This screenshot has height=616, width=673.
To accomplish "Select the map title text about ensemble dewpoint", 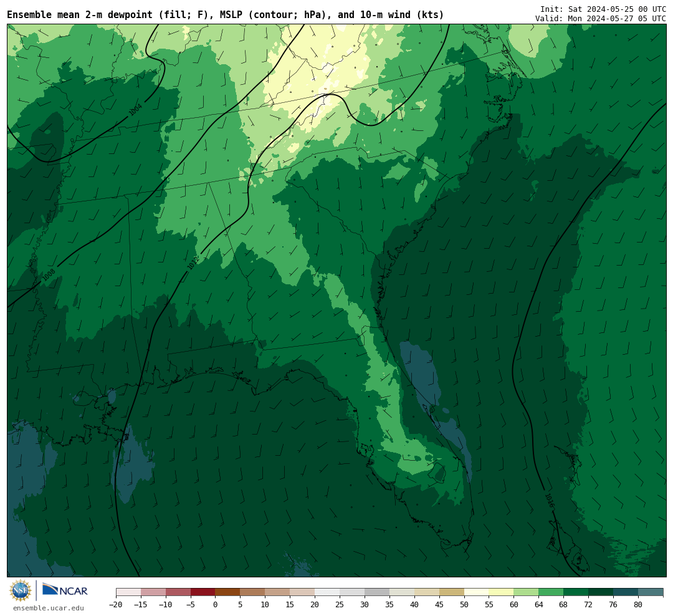I will (x=226, y=15).
